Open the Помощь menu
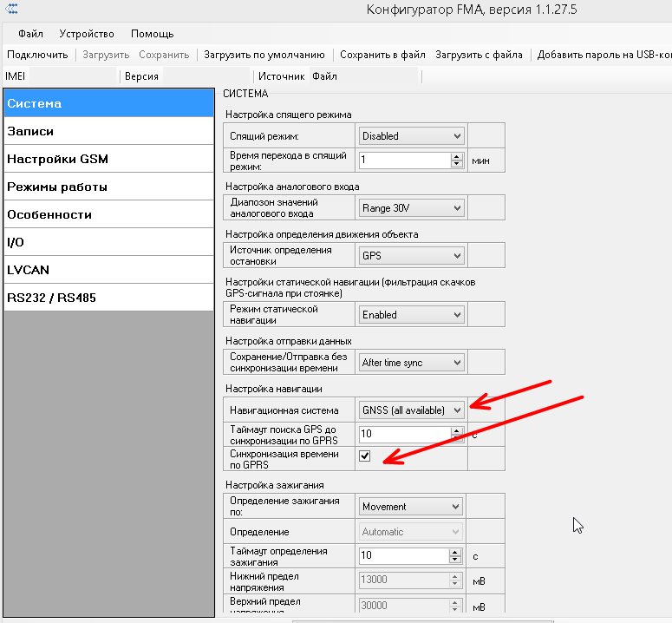 click(153, 34)
